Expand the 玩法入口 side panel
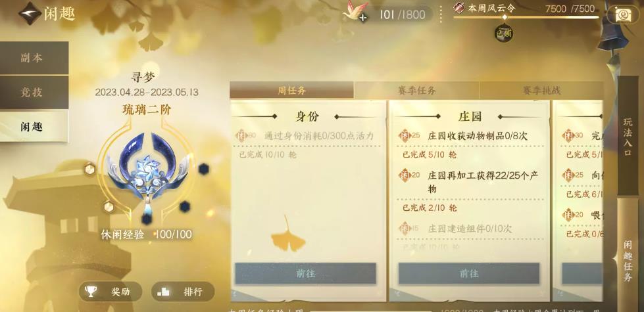644x312 pixels. click(628, 136)
